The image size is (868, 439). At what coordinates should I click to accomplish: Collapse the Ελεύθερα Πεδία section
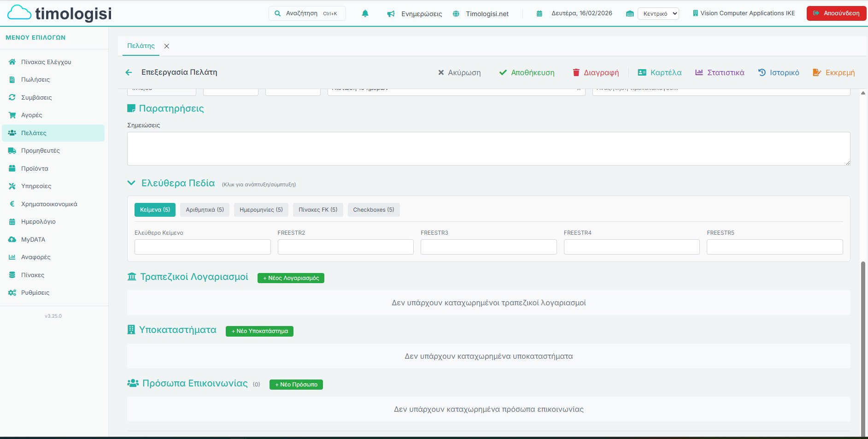coord(131,183)
